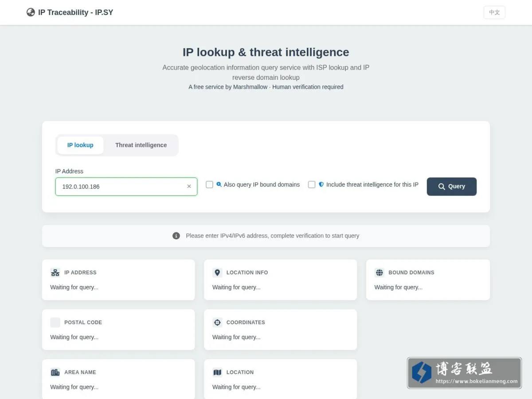Click the AREA NAME card heading

(80, 372)
